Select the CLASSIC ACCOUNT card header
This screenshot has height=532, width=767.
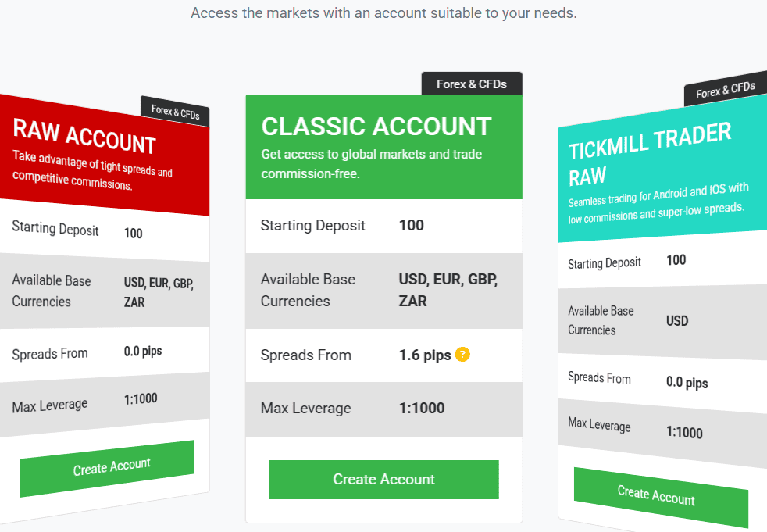[375, 127]
